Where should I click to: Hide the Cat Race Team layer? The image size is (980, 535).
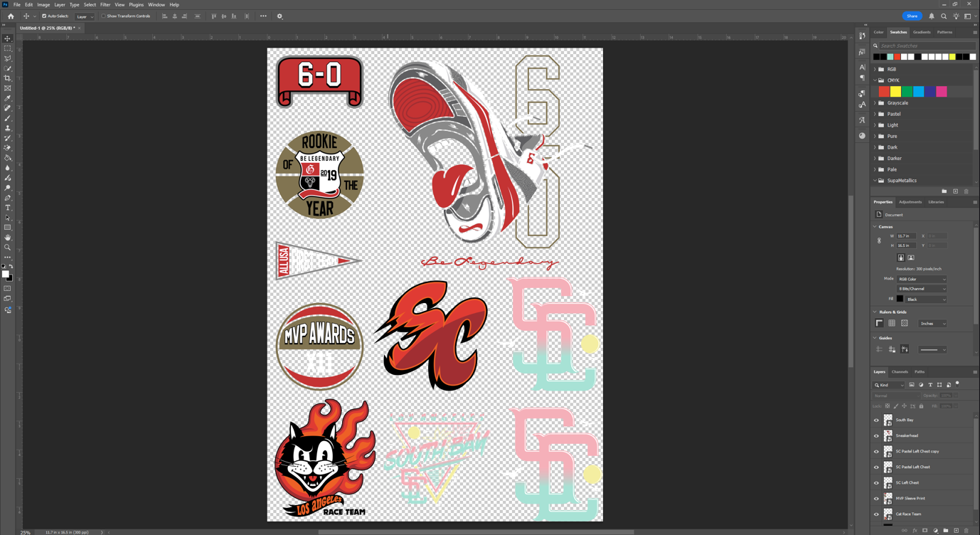pos(876,514)
